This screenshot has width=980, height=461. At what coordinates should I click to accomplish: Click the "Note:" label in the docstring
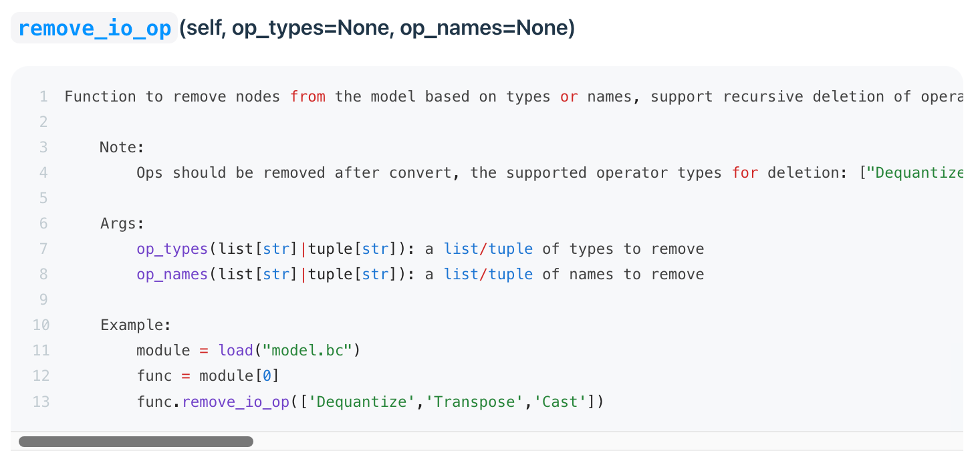coord(122,148)
